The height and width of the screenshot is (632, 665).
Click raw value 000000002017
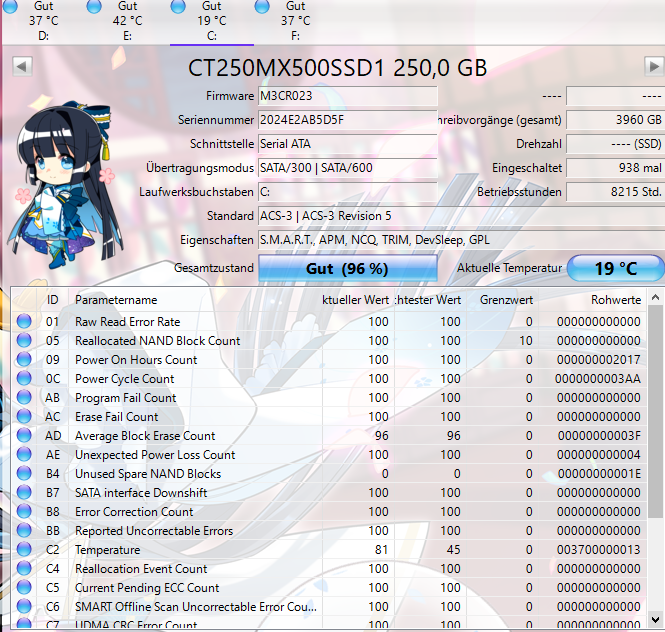click(x=598, y=360)
